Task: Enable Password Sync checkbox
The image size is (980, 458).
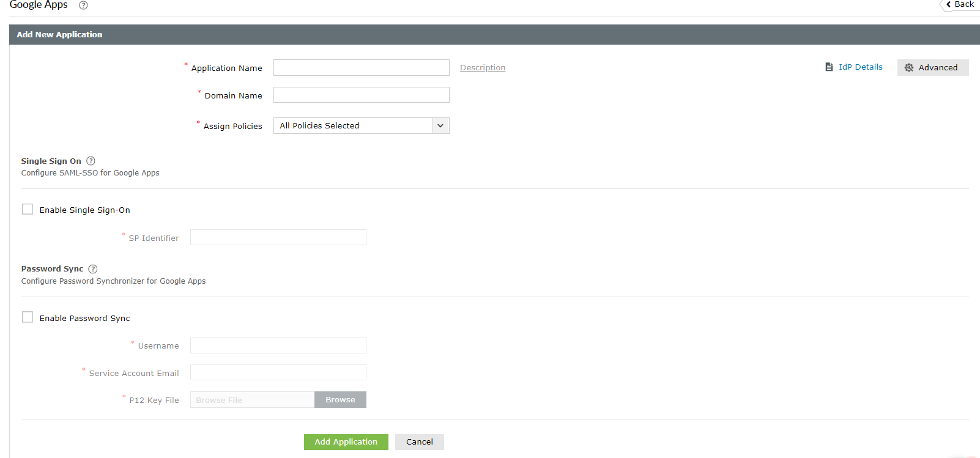Action: (x=28, y=317)
